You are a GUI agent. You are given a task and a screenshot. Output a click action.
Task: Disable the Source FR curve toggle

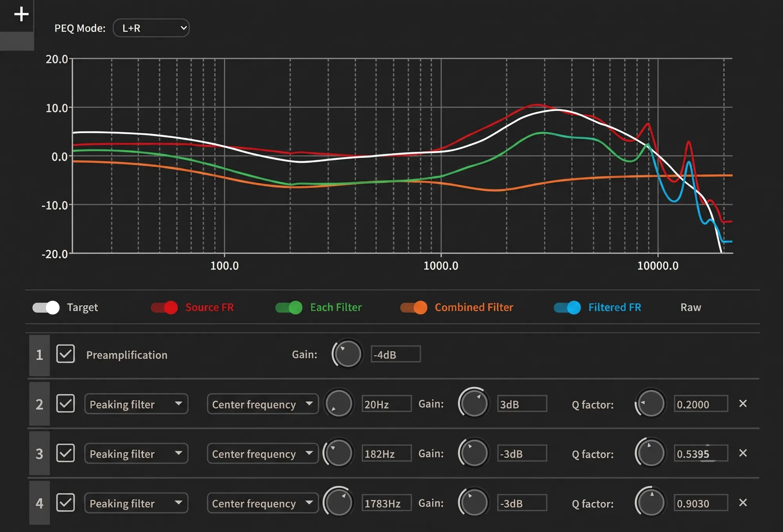pos(164,307)
